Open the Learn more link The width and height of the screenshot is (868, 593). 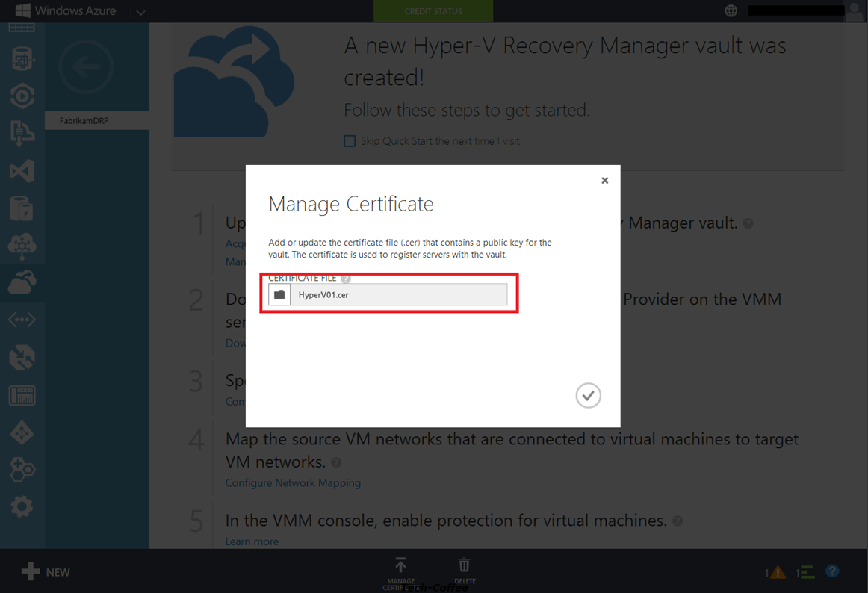click(252, 541)
